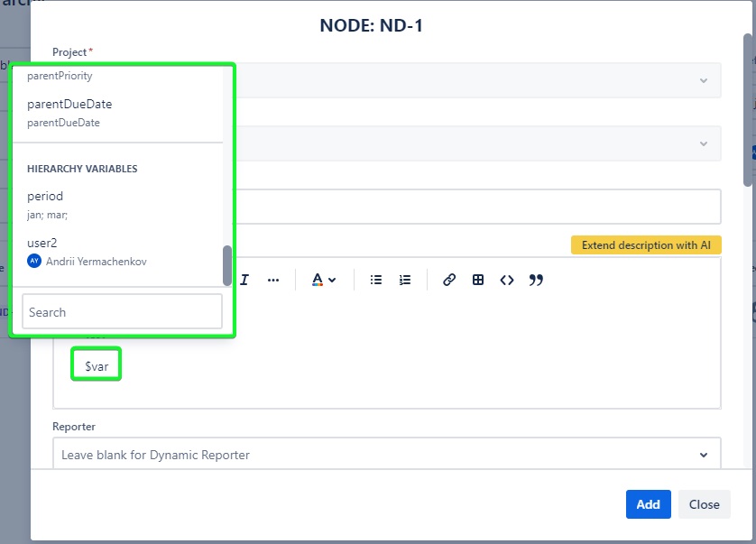Viewport: 756px width, 544px height.
Task: Insert a block quote
Action: pos(536,280)
